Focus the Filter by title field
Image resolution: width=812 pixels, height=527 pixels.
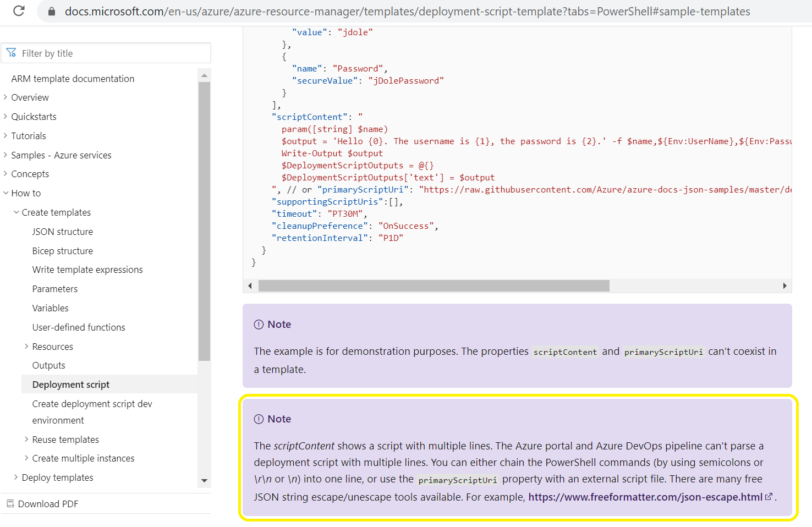click(106, 53)
